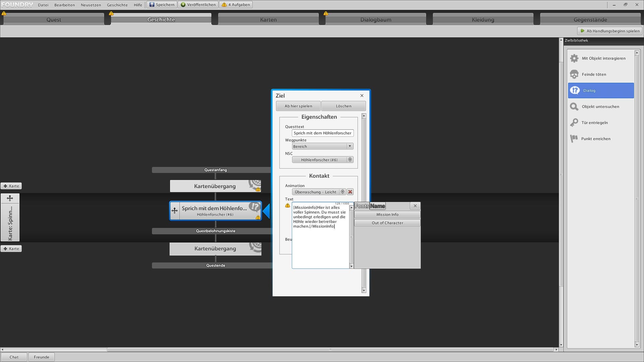The image size is (644, 362).
Task: Open the Höhlenforscher (#6) NSC selector
Action: (319, 160)
